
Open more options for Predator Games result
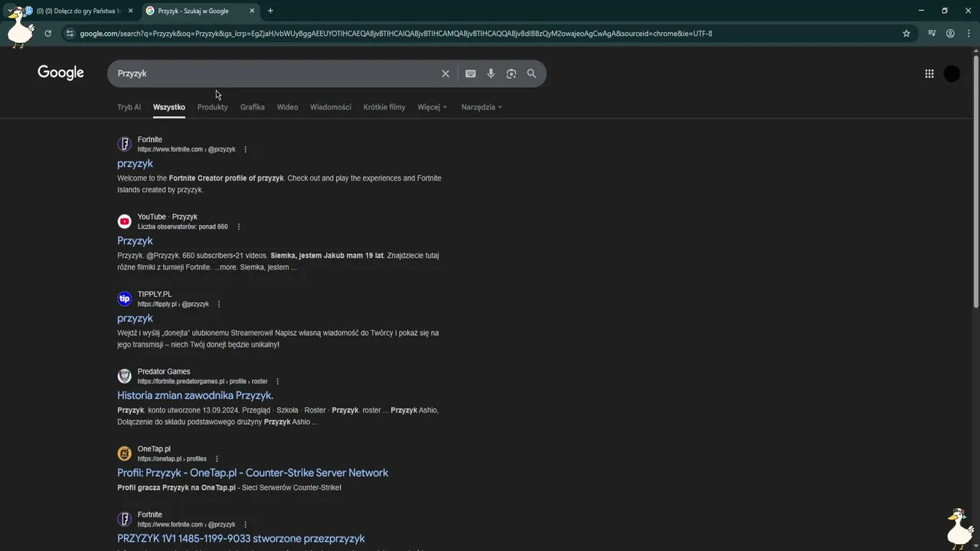pyautogui.click(x=277, y=381)
